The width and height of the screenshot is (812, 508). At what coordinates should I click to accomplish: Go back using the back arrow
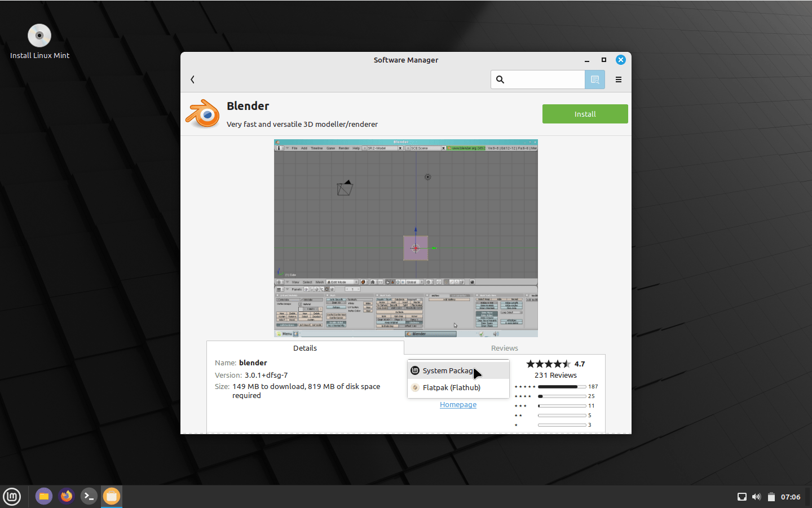[192, 79]
